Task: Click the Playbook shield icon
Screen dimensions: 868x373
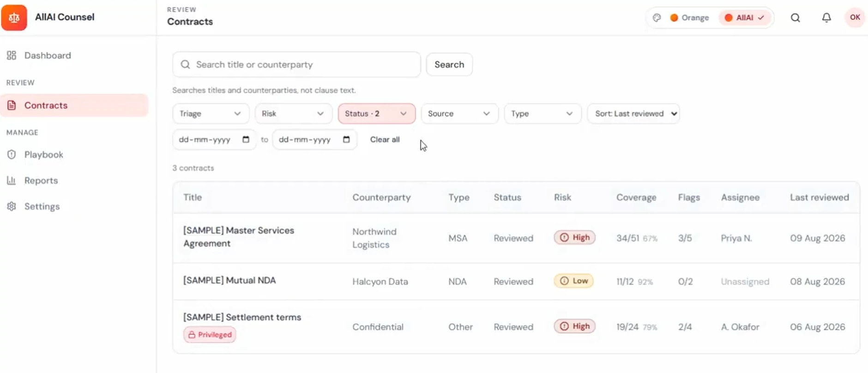Action: click(12, 155)
